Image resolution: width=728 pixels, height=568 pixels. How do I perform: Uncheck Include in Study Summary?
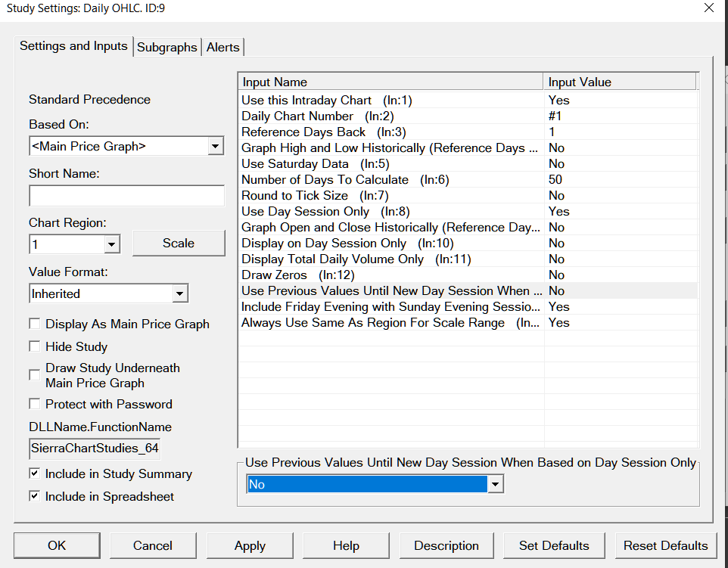(35, 473)
